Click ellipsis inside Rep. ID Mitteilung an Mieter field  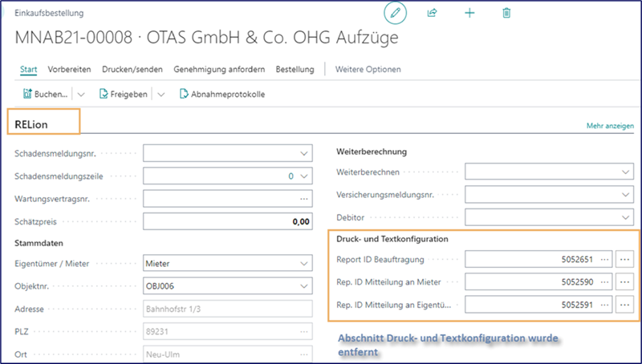pyautogui.click(x=604, y=281)
